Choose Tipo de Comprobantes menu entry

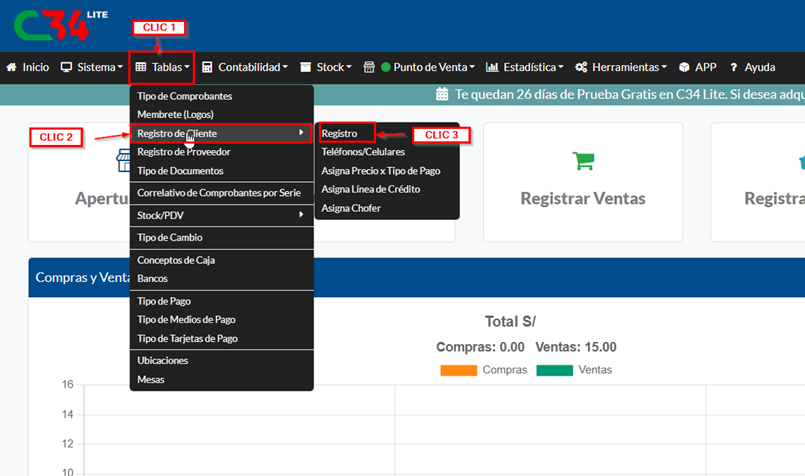184,96
